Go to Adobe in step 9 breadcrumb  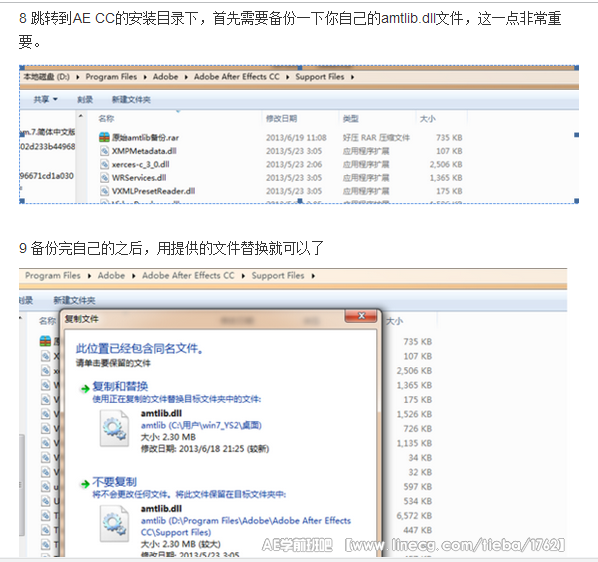[x=111, y=276]
